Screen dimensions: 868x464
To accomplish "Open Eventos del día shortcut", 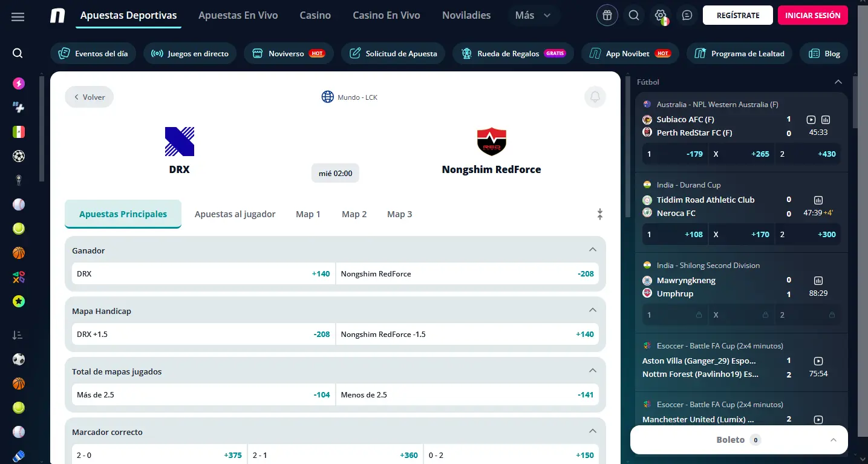I will pos(94,53).
